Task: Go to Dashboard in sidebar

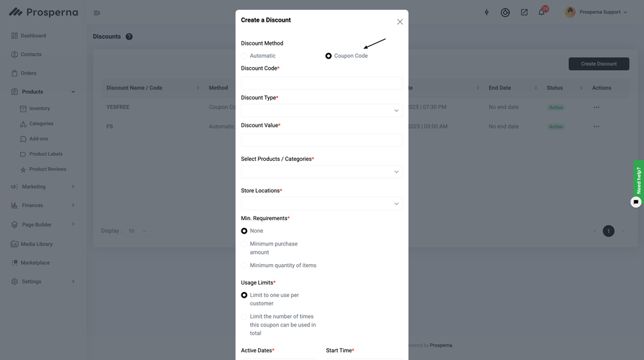Action: tap(33, 36)
